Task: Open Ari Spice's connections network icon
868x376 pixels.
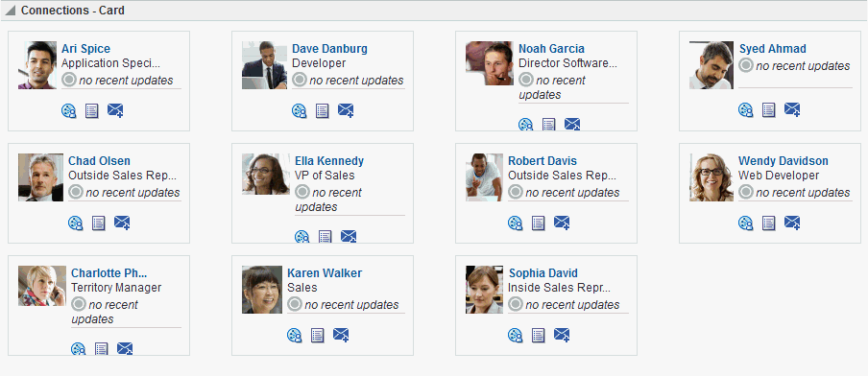Action: tap(68, 111)
